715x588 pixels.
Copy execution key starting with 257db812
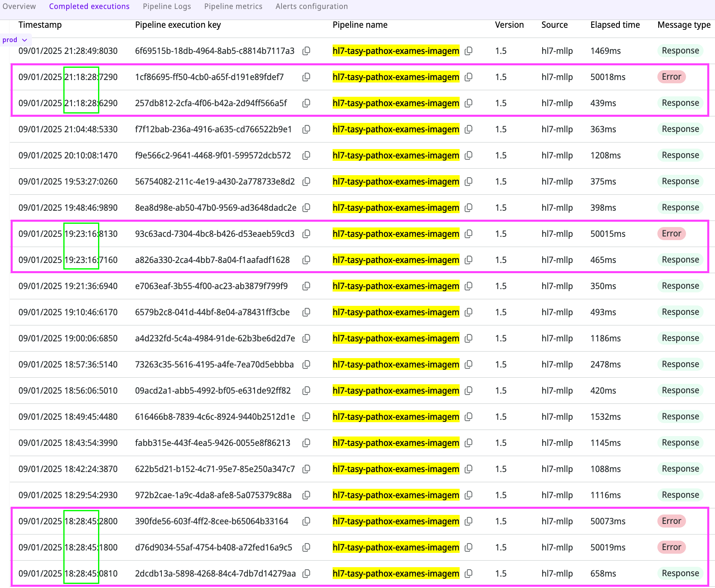306,103
